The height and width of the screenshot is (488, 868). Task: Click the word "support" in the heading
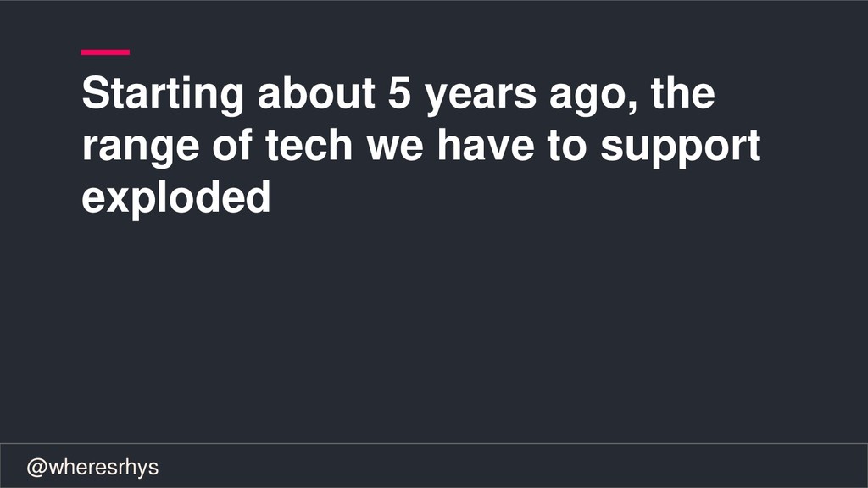coord(681,148)
